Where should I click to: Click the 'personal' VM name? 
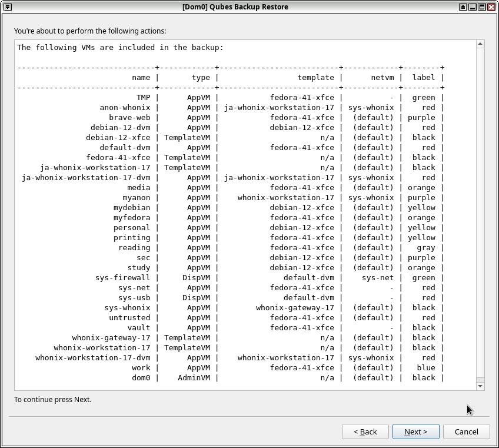pyautogui.click(x=132, y=228)
